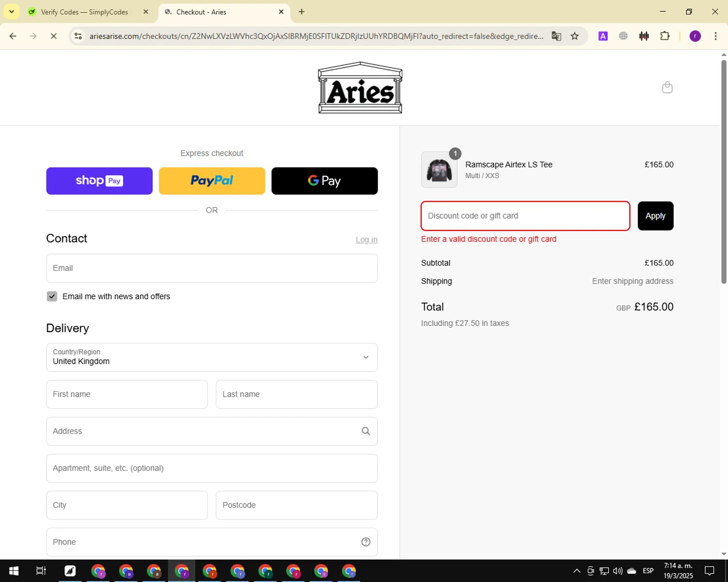
Task: Expand the Country/Region dropdown
Action: (x=212, y=357)
